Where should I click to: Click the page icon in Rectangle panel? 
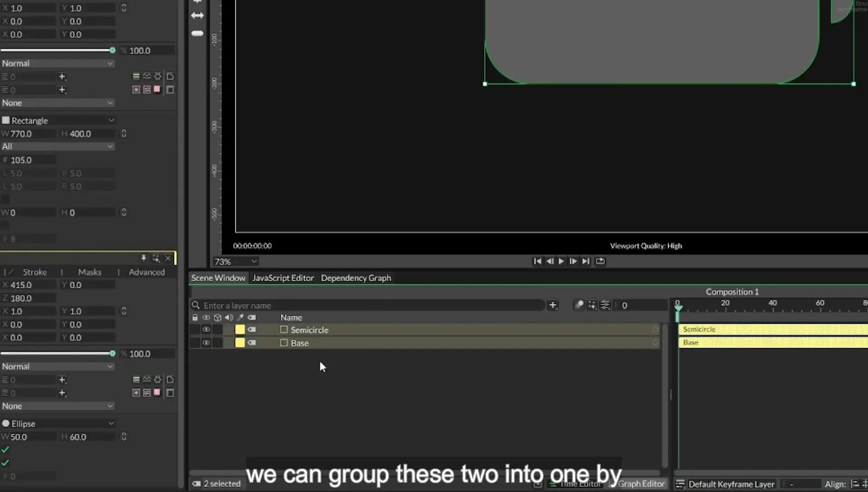coord(170,76)
